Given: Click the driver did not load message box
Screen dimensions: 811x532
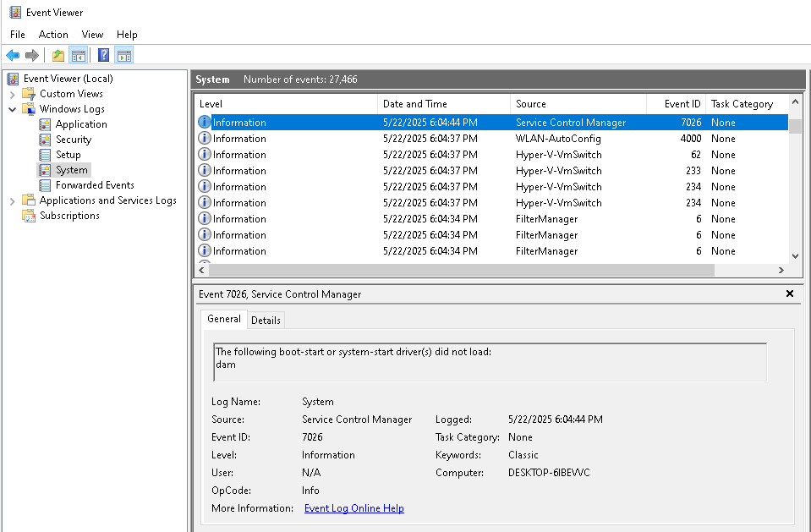Looking at the screenshot, I should pos(490,362).
